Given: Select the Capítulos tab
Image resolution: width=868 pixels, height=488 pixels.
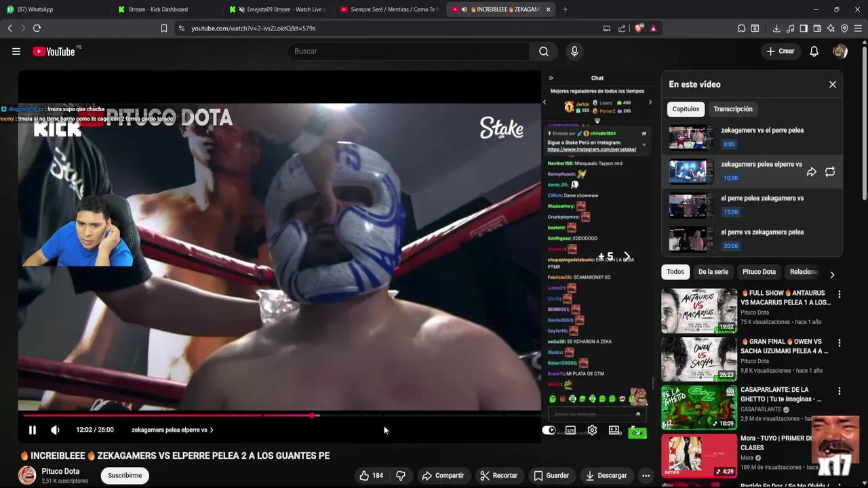Looking at the screenshot, I should pos(686,109).
